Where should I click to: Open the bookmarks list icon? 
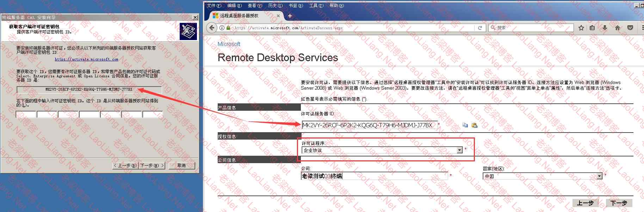tap(593, 28)
